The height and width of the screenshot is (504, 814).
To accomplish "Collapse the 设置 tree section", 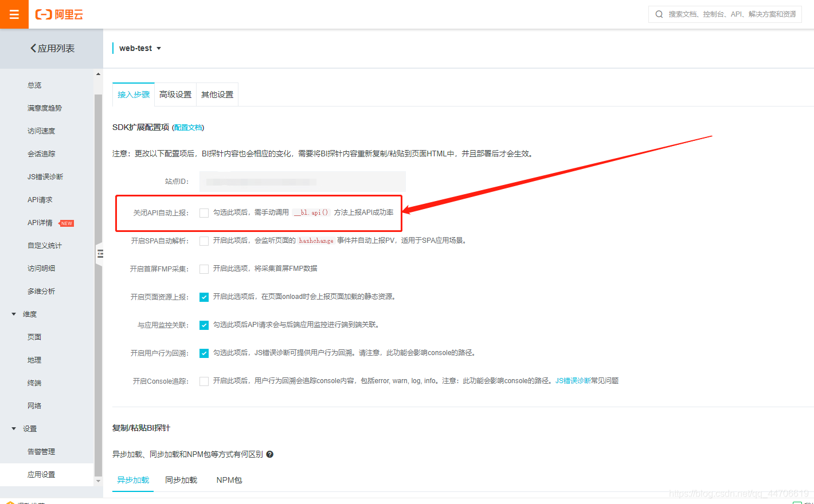I will [x=14, y=428].
